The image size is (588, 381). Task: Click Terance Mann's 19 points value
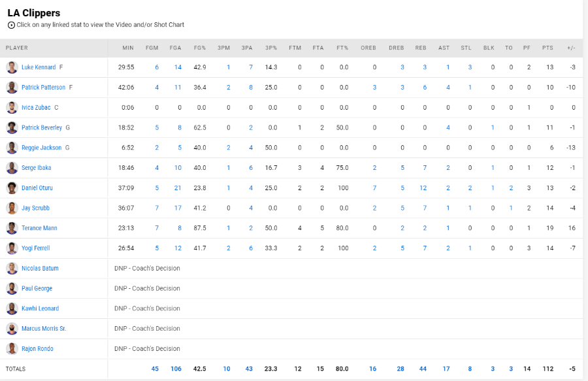[x=549, y=228]
